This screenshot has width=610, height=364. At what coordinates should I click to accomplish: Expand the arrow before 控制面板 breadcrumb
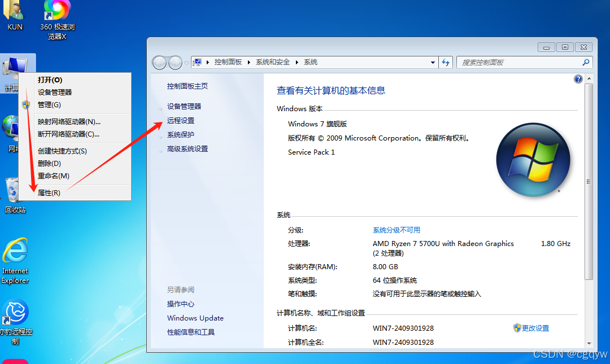click(x=208, y=62)
